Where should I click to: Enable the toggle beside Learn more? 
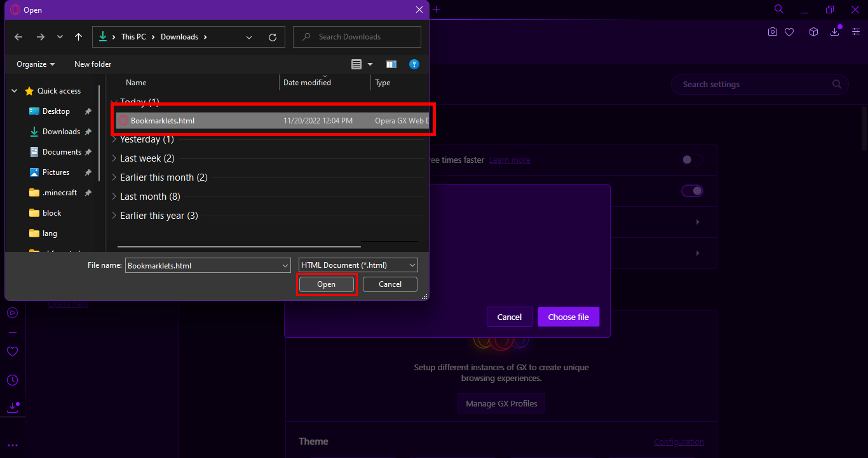692,160
